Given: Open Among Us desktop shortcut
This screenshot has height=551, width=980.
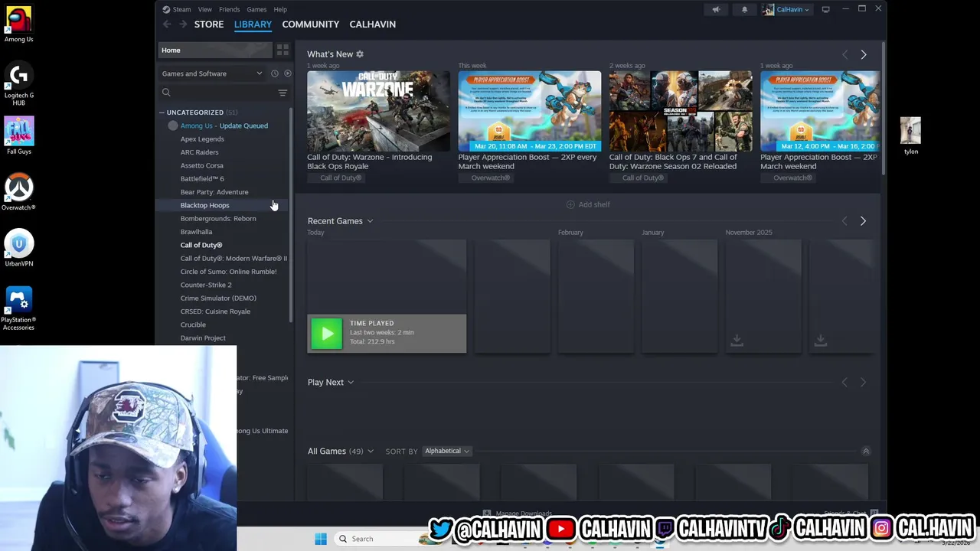Looking at the screenshot, I should [x=18, y=24].
